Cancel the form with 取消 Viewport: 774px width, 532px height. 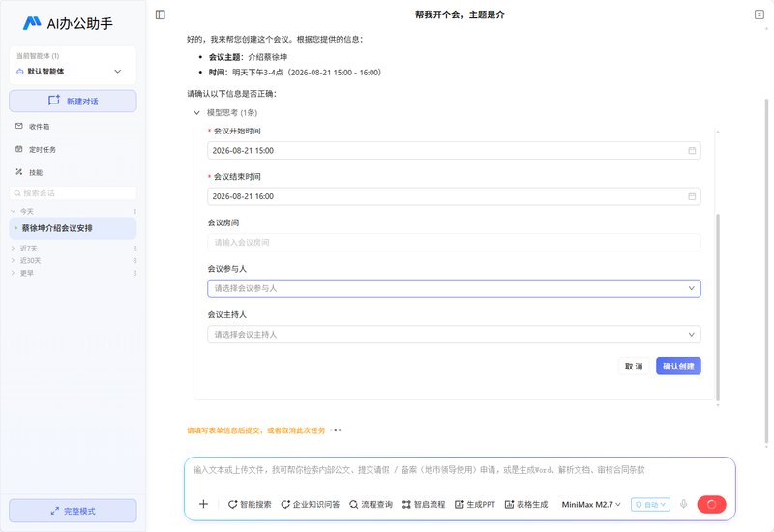(634, 367)
